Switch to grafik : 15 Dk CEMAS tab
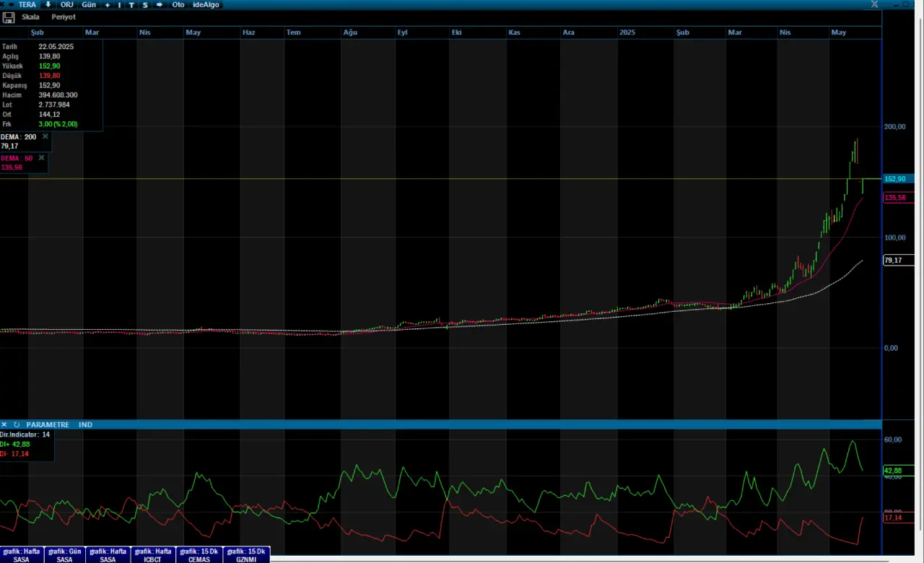Screen dimensions: 924x563 click(x=199, y=555)
